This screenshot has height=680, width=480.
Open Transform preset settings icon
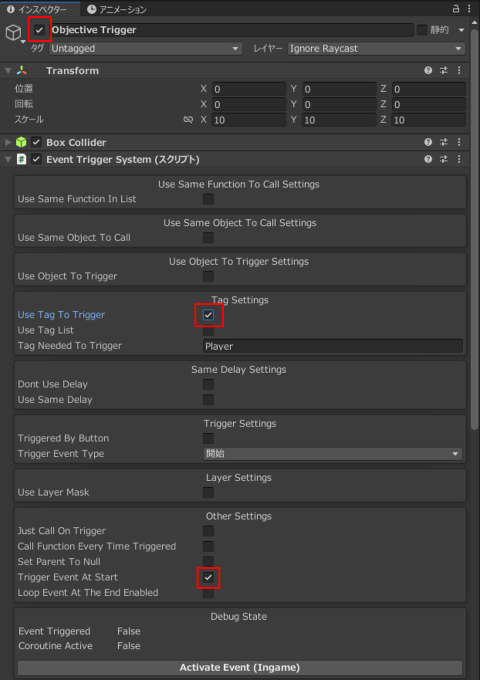pos(444,70)
